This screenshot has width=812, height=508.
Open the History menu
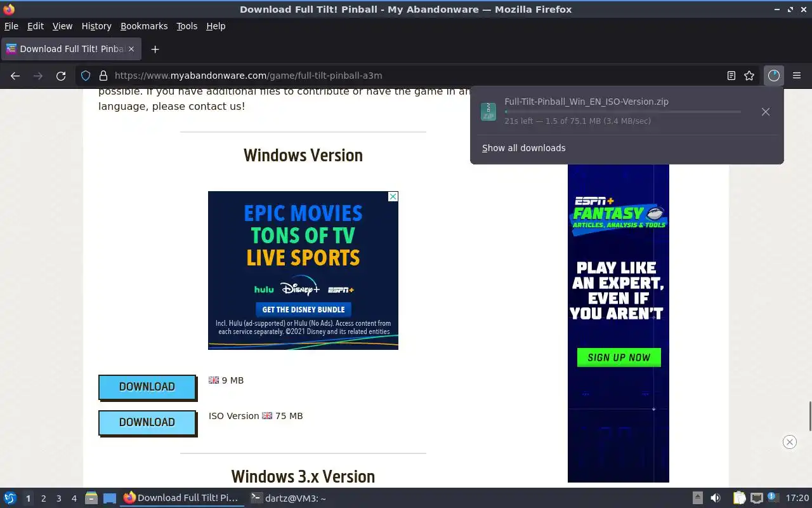(x=96, y=26)
